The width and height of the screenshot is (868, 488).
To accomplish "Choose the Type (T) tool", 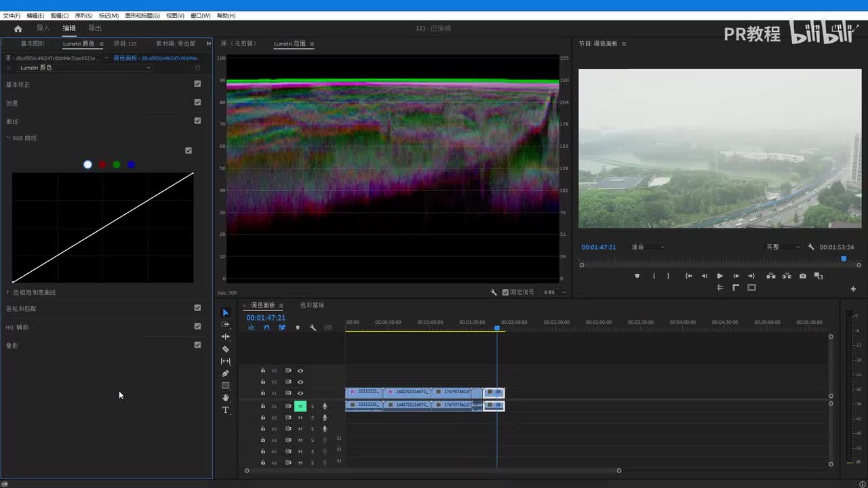I will click(x=226, y=410).
